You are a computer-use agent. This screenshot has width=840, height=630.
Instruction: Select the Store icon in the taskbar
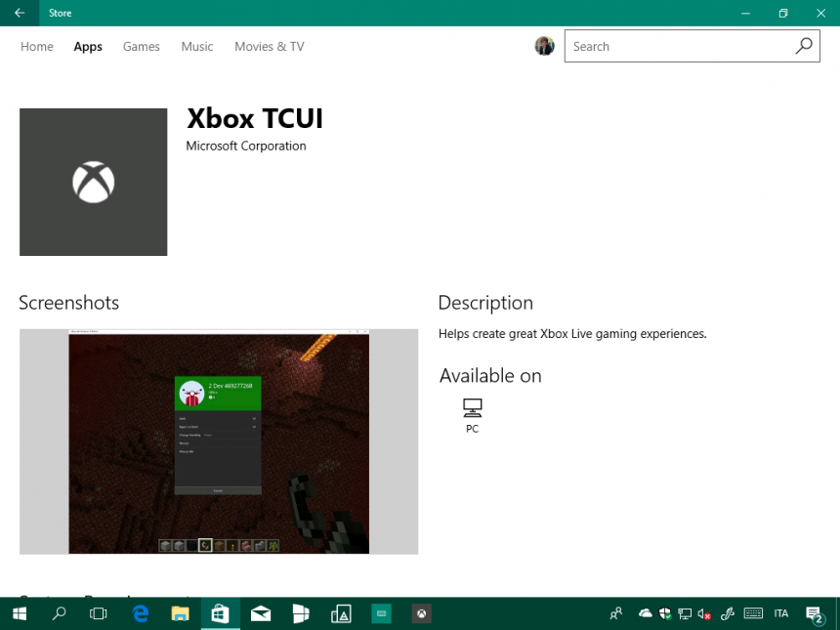click(220, 613)
